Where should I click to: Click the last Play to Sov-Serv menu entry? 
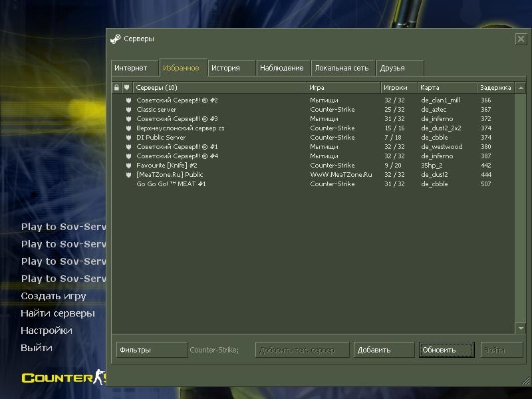(63, 279)
